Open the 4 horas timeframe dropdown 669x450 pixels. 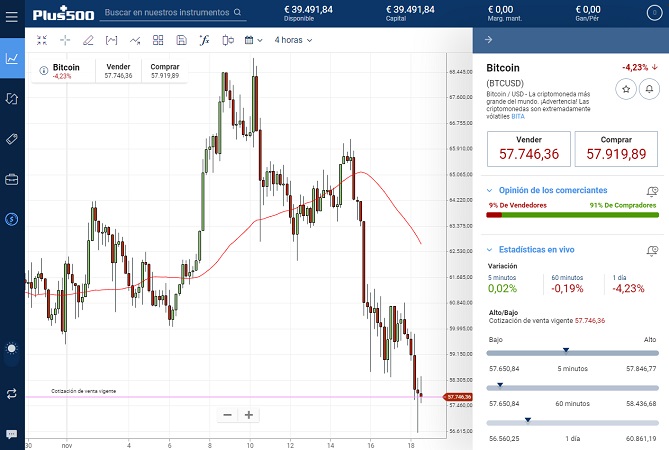[293, 40]
